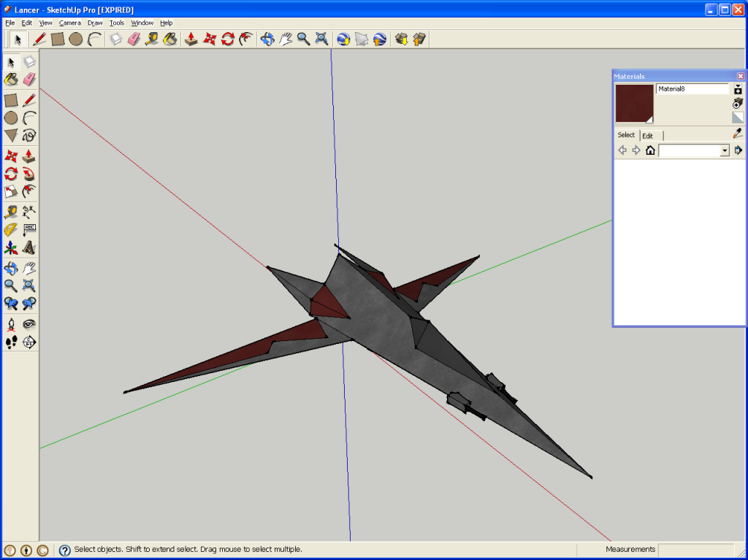Screen dimensions: 748x560
Task: Choose the Walk footprints tool
Action: pyautogui.click(x=11, y=342)
